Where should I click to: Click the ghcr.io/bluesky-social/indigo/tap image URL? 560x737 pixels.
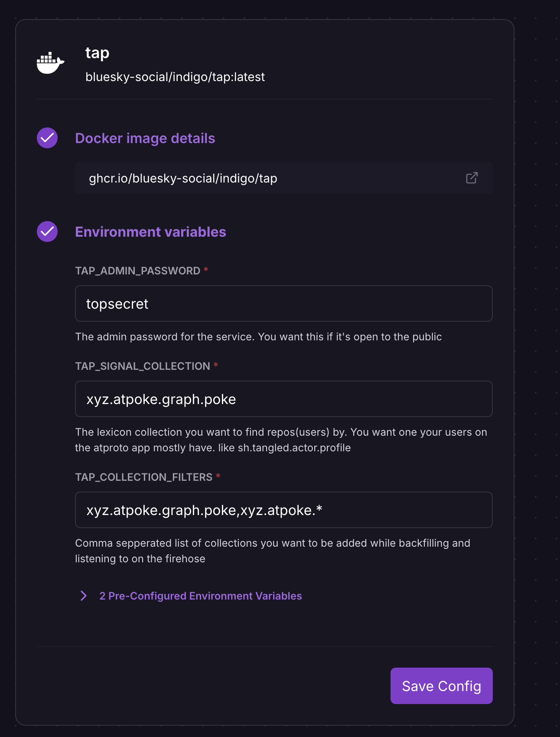[x=183, y=178]
